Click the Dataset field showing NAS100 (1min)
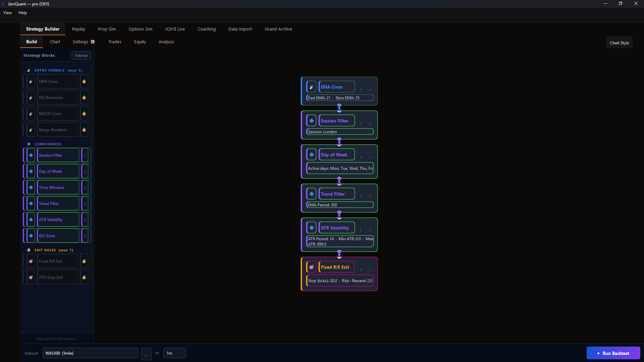The image size is (644, 362). point(90,353)
